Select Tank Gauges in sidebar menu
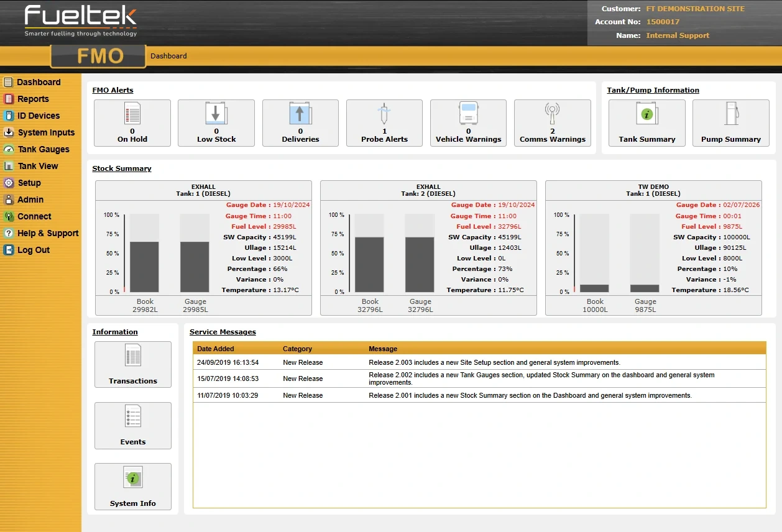Screen dimensions: 782x532 coord(44,149)
